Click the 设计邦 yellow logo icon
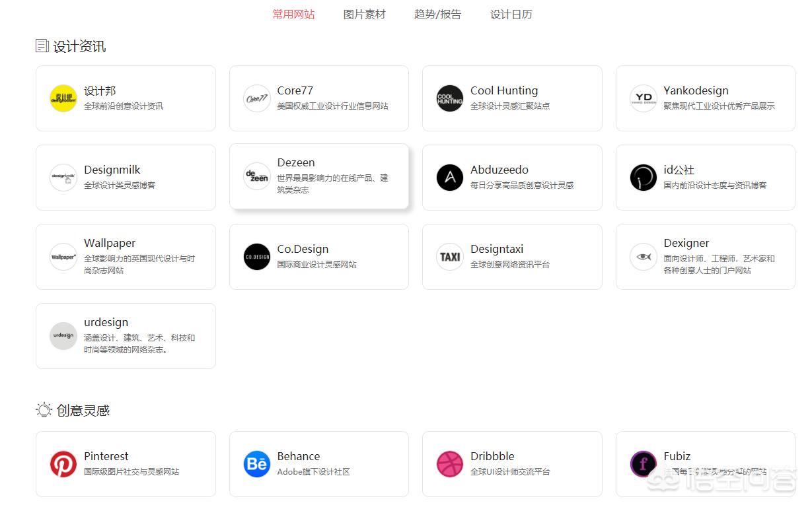Image resolution: width=812 pixels, height=507 pixels. click(63, 98)
